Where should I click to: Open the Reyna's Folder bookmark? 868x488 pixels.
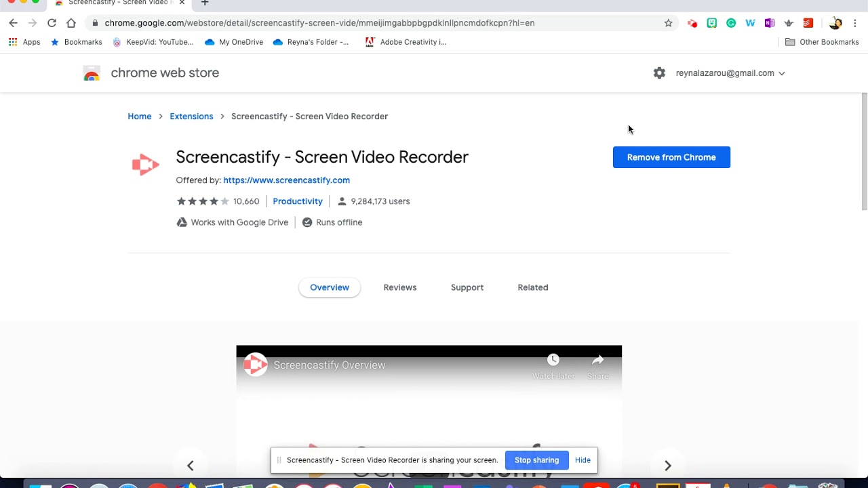[x=311, y=42]
